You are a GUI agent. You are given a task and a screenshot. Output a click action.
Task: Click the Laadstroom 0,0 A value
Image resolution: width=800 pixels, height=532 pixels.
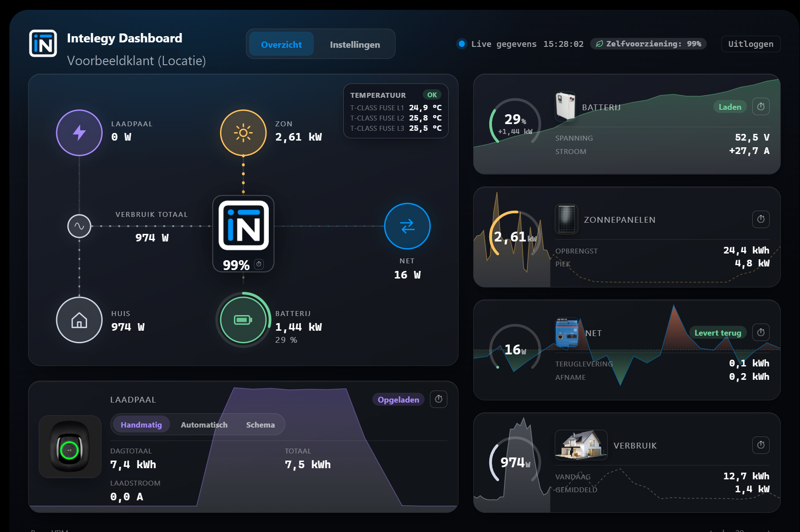coord(127,497)
